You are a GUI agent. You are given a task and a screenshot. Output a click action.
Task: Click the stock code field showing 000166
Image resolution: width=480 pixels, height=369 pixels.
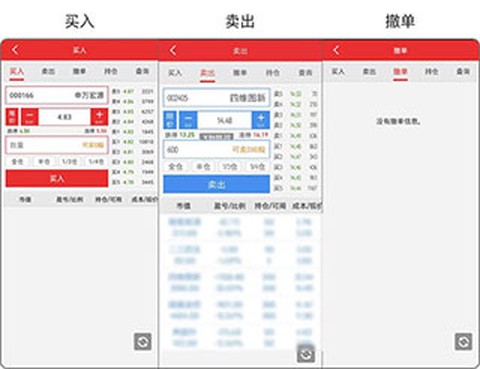coord(57,95)
